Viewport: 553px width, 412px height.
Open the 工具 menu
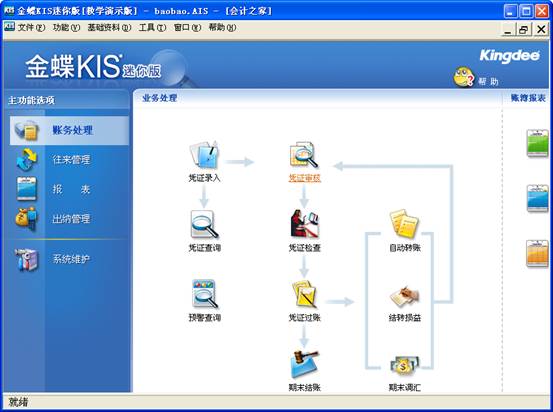coord(152,28)
